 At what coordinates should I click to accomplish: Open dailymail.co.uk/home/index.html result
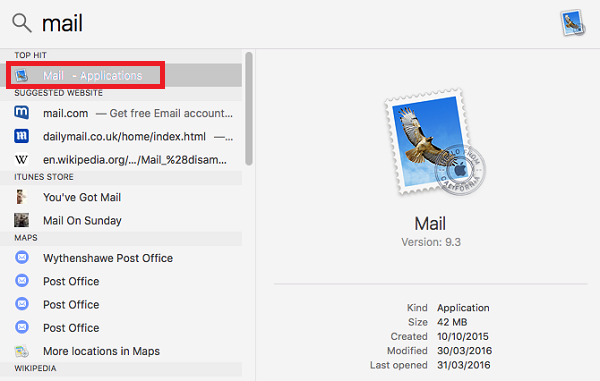pyautogui.click(x=121, y=137)
